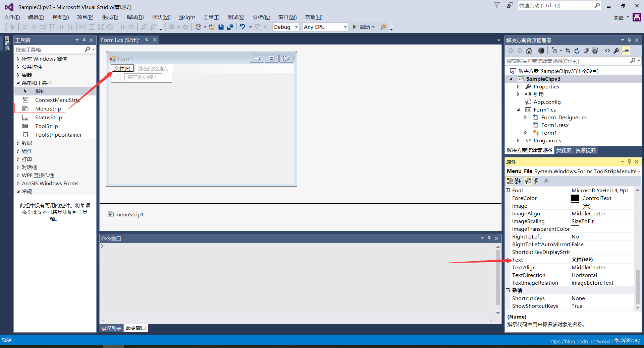
Task: Click the Image property white swatch
Action: point(575,206)
